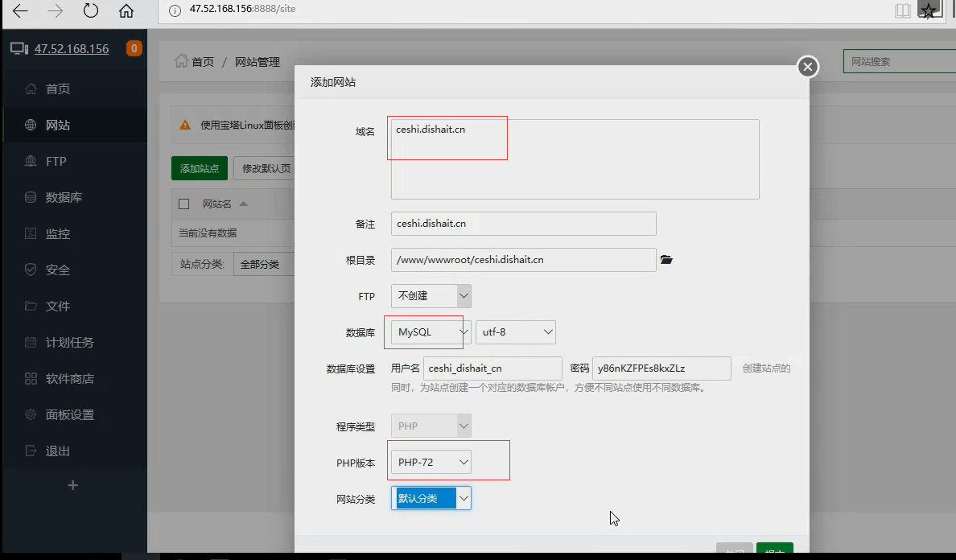Click the 网站搜索 search box

coord(900,61)
